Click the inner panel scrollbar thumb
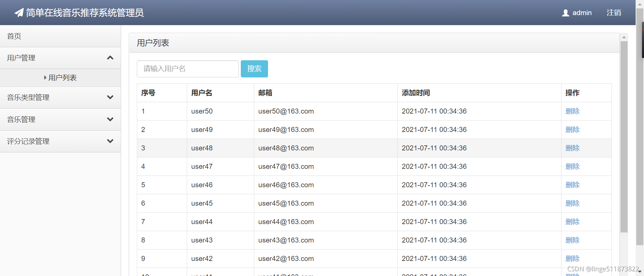The image size is (644, 276). click(624, 137)
